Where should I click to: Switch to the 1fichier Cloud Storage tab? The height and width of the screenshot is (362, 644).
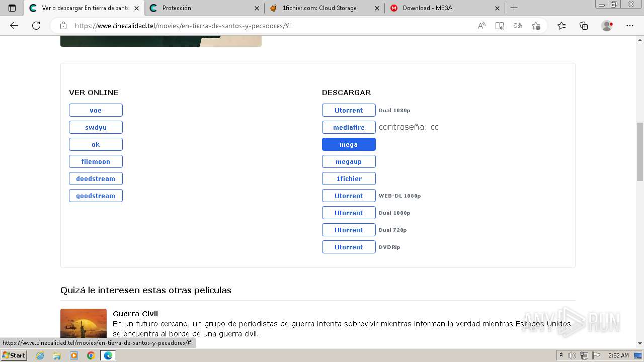tap(325, 8)
